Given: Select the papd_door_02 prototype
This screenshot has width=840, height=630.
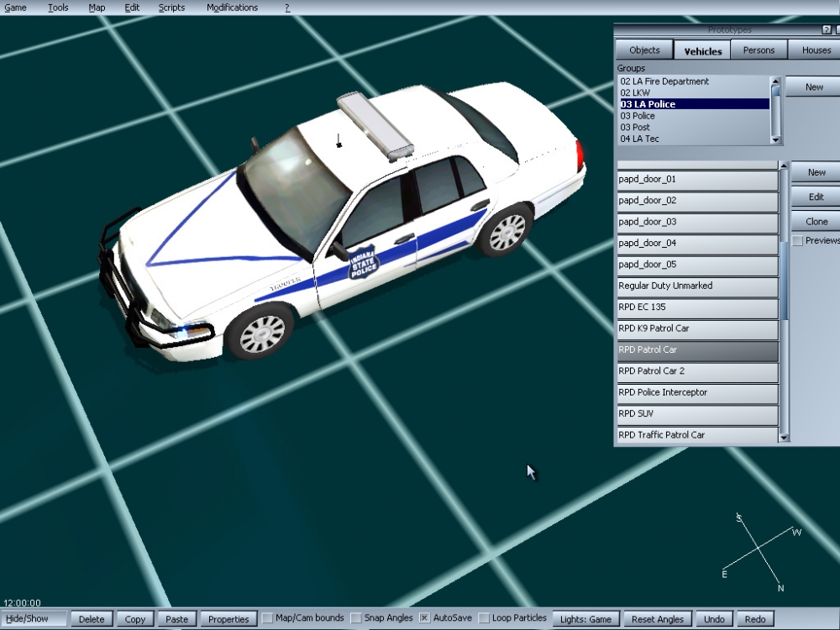Looking at the screenshot, I should (697, 201).
